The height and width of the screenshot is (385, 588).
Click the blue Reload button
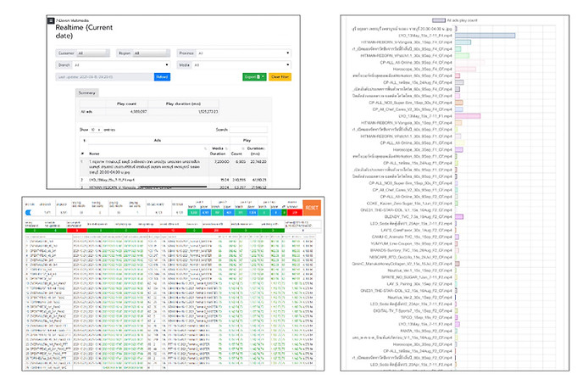162,77
